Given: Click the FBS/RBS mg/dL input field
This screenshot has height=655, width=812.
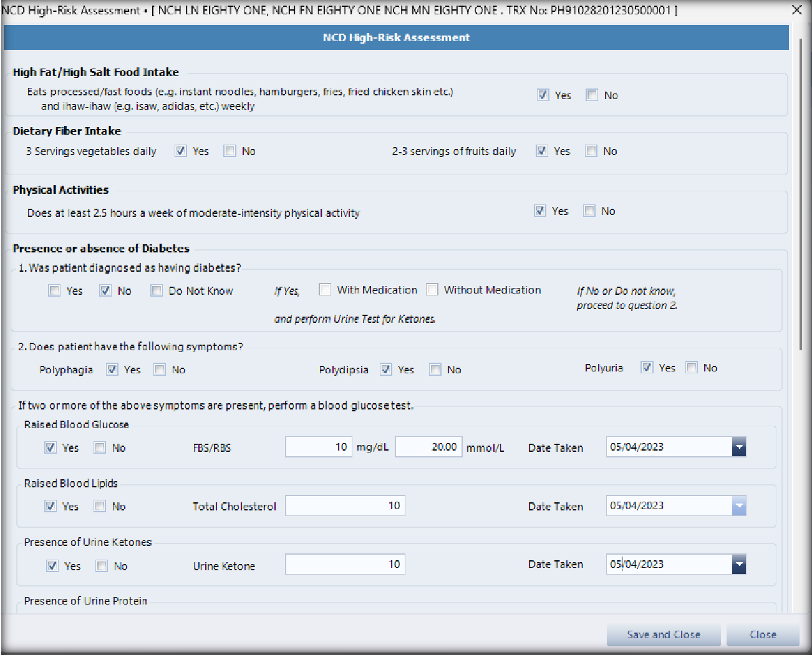Looking at the screenshot, I should 319,447.
